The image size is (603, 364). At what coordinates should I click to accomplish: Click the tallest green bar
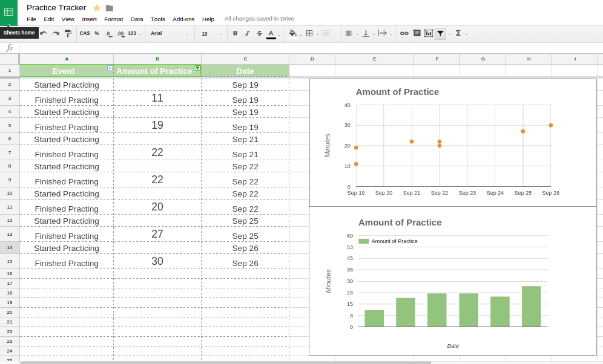tap(532, 307)
